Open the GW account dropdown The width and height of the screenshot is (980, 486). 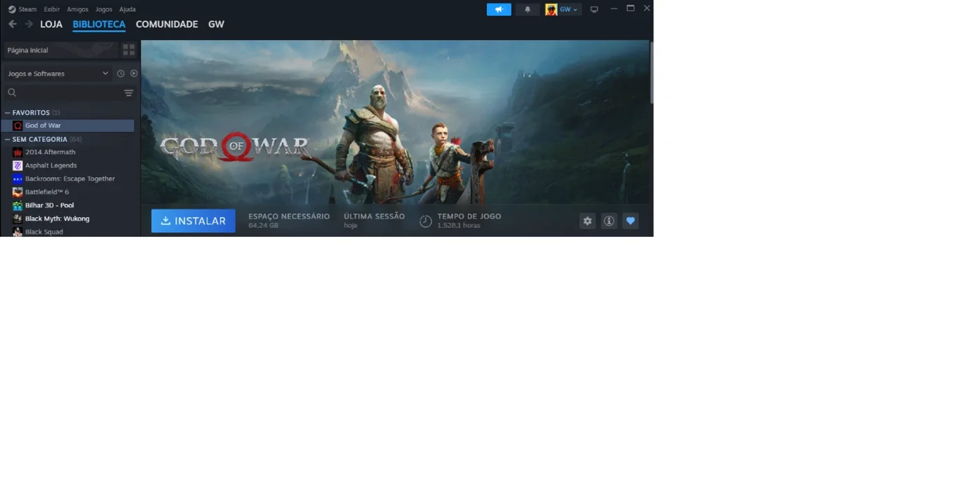click(563, 9)
